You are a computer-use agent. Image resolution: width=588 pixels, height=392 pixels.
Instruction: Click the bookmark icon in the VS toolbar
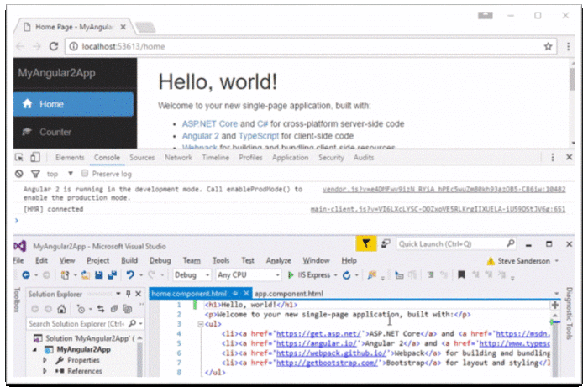pos(461,275)
